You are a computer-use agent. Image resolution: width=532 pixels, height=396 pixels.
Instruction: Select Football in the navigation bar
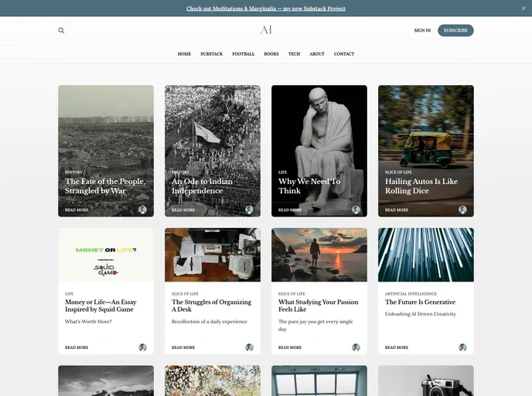[243, 54]
